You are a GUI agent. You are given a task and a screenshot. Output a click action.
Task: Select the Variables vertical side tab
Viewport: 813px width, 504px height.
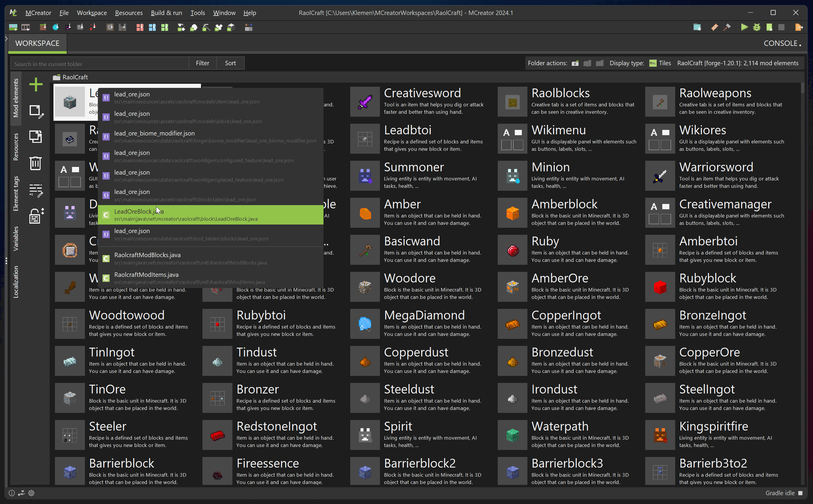pos(16,239)
